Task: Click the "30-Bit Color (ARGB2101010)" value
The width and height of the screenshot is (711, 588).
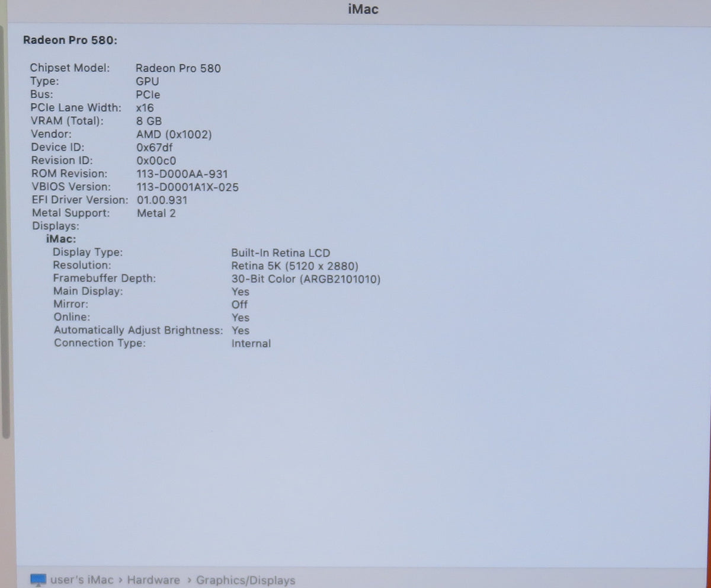Action: click(306, 279)
